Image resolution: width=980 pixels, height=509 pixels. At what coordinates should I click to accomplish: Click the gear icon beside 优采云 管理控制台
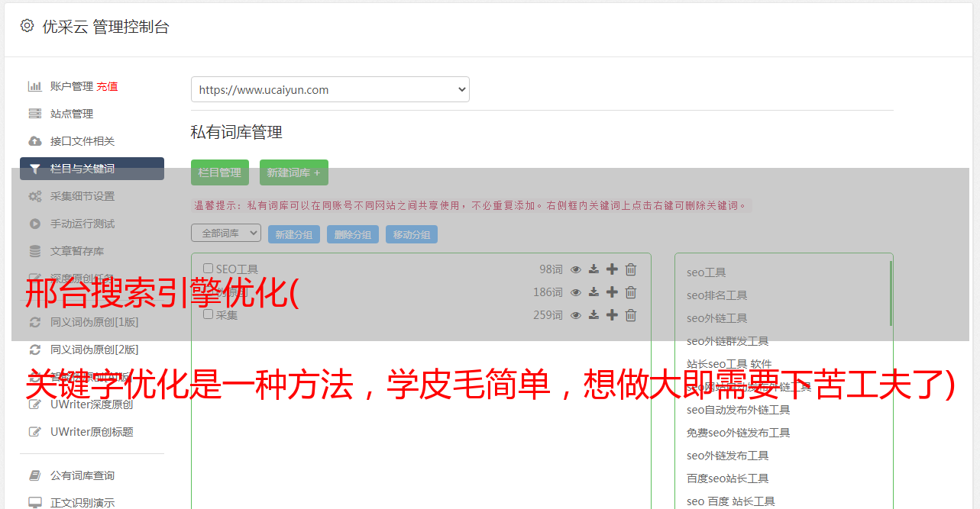(27, 26)
